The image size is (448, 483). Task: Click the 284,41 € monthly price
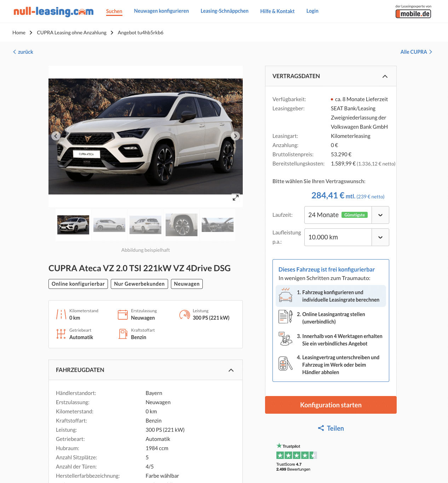(328, 196)
